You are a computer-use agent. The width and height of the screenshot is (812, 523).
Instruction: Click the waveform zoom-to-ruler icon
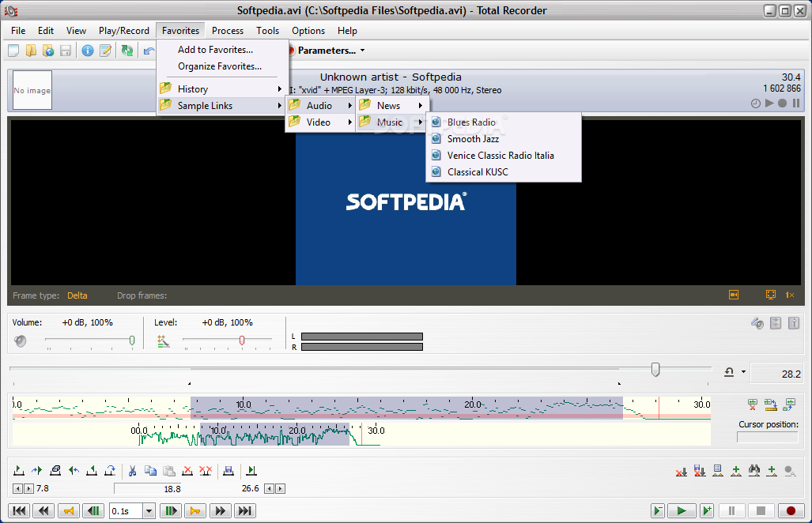tap(771, 404)
